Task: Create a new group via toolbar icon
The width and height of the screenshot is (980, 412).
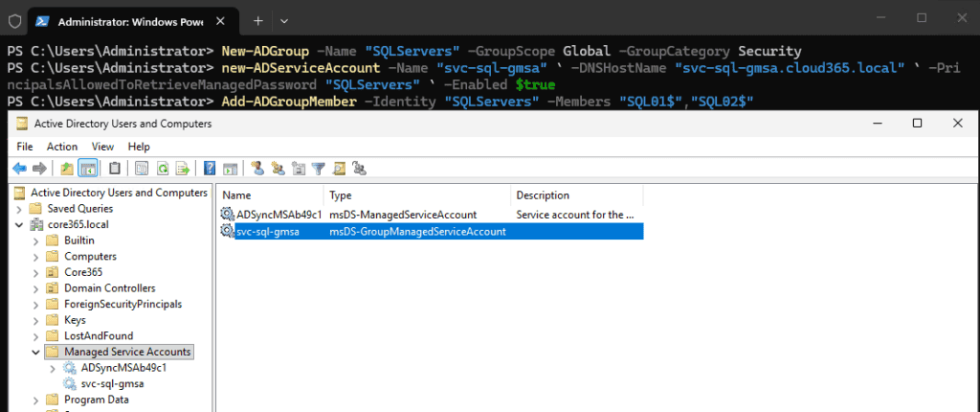Action: [x=278, y=168]
